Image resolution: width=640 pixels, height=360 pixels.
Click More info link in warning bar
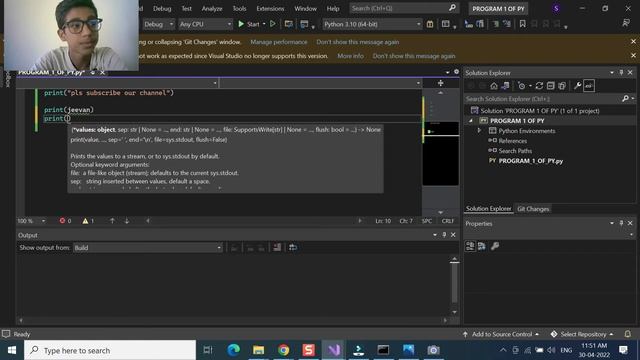tap(350, 56)
